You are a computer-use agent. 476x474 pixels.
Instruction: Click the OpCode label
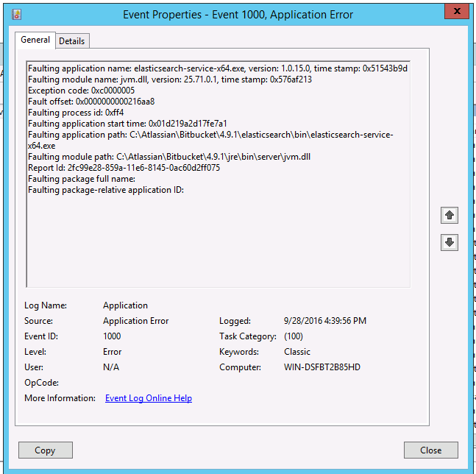[42, 383]
